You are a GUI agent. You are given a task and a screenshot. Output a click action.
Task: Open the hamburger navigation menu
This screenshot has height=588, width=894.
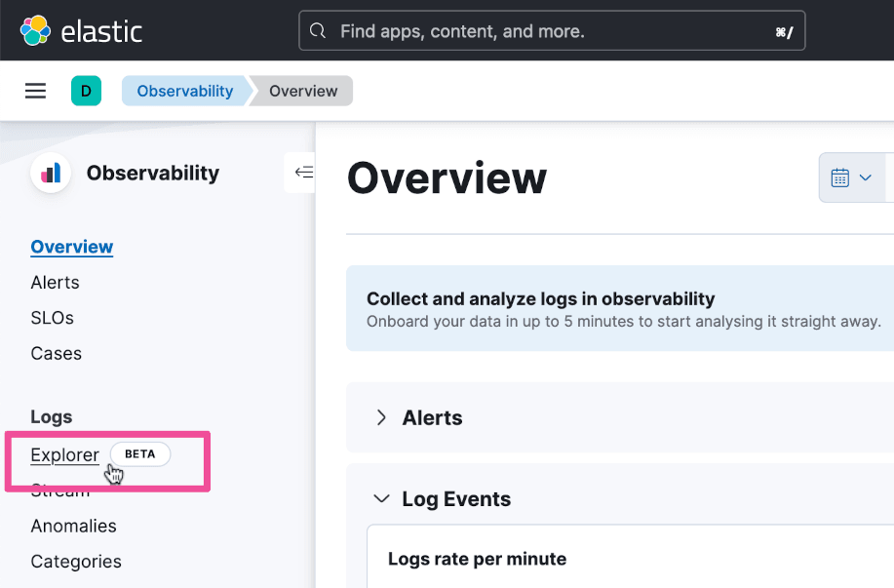click(x=36, y=91)
